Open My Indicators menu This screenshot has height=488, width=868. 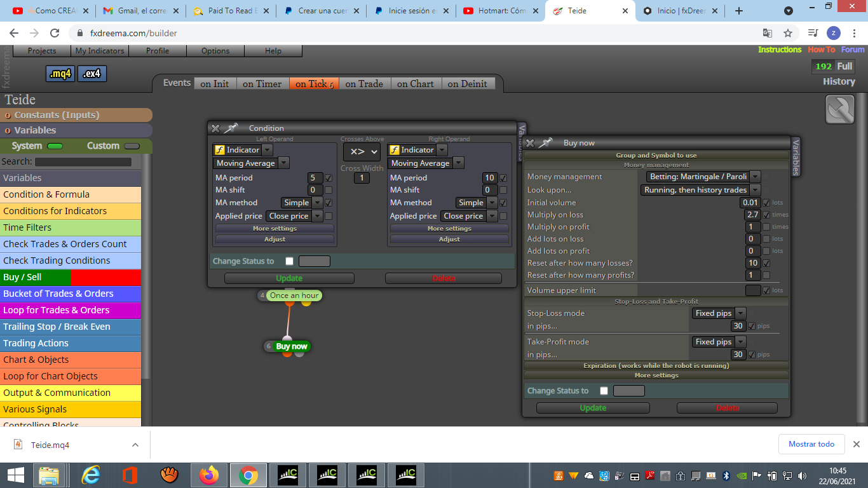(x=100, y=51)
